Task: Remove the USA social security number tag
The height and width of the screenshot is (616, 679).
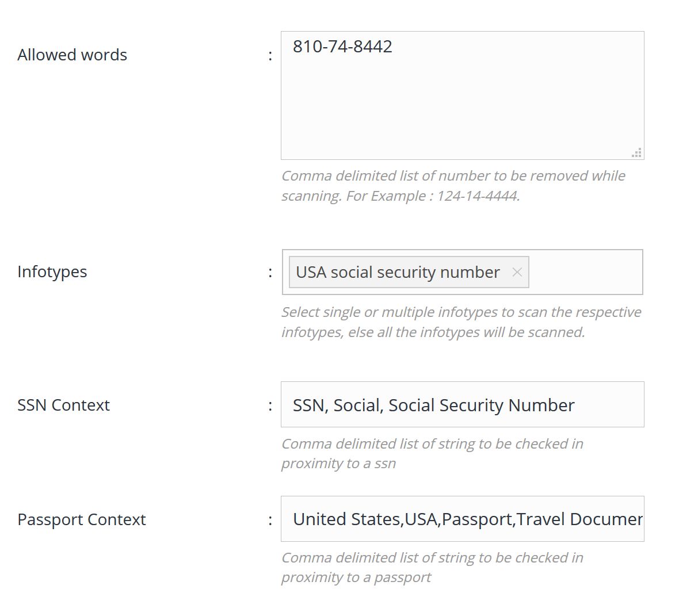Action: click(x=517, y=272)
